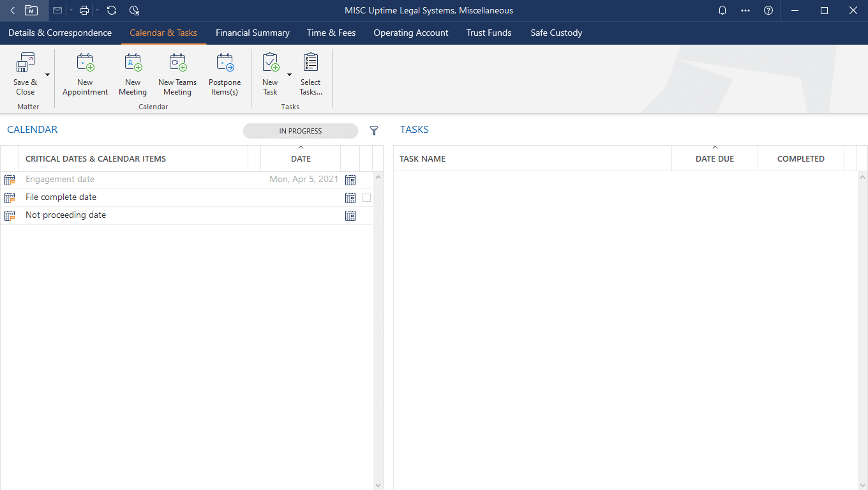
Task: Tick the File complete date checkbox
Action: tap(366, 198)
